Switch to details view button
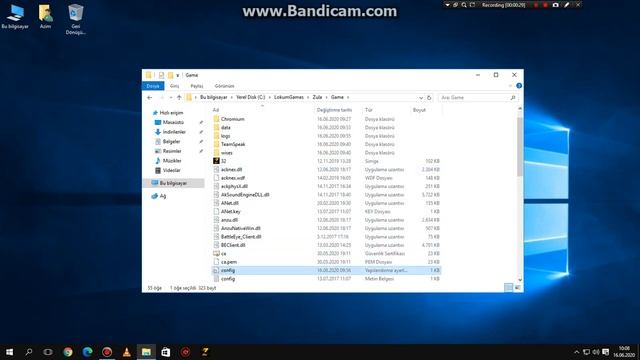 [509, 288]
